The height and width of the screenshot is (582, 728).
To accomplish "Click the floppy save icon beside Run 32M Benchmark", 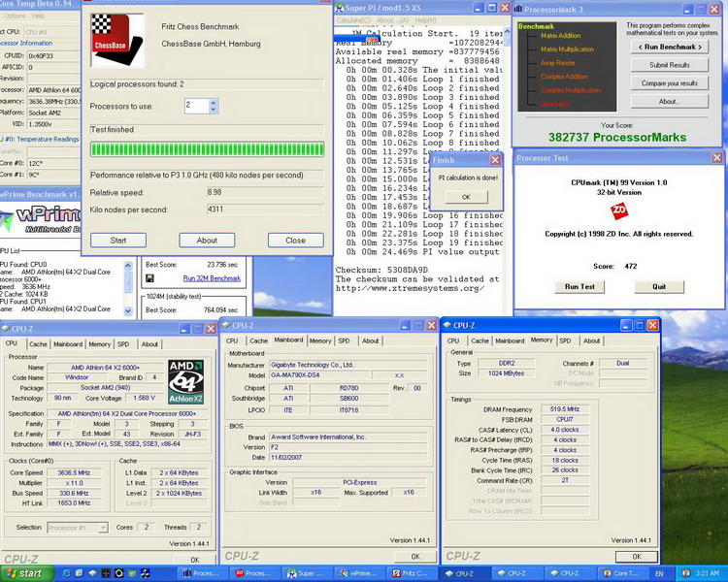I will [149, 278].
